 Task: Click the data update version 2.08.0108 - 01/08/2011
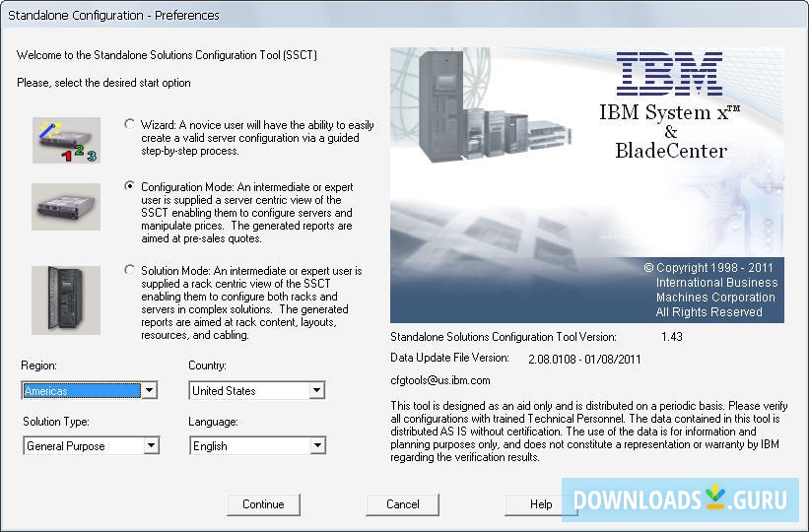(584, 360)
